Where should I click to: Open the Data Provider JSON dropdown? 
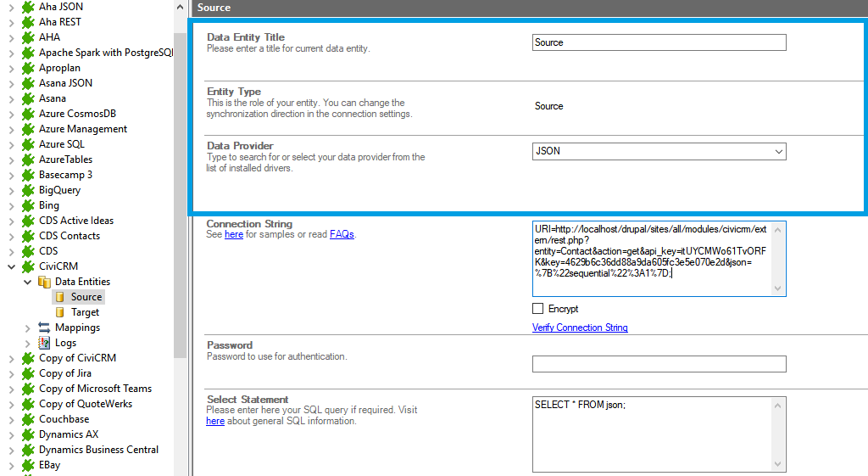click(x=778, y=152)
